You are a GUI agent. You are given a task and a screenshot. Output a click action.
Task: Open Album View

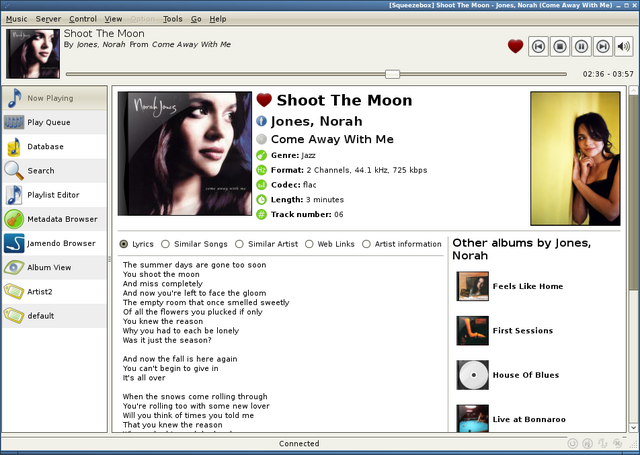pyautogui.click(x=54, y=267)
